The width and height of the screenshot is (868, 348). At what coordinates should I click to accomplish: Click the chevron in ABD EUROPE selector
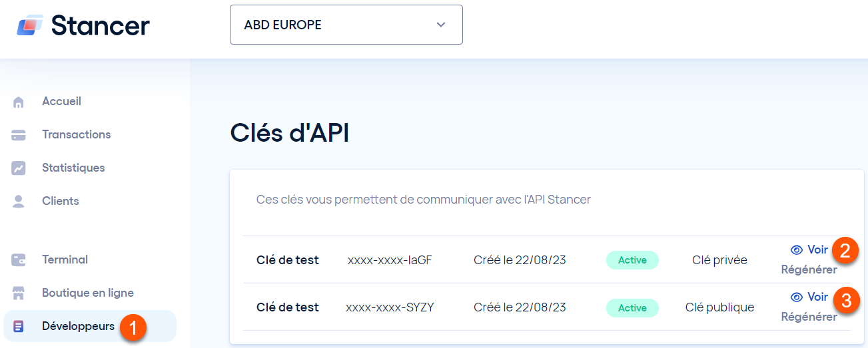440,25
